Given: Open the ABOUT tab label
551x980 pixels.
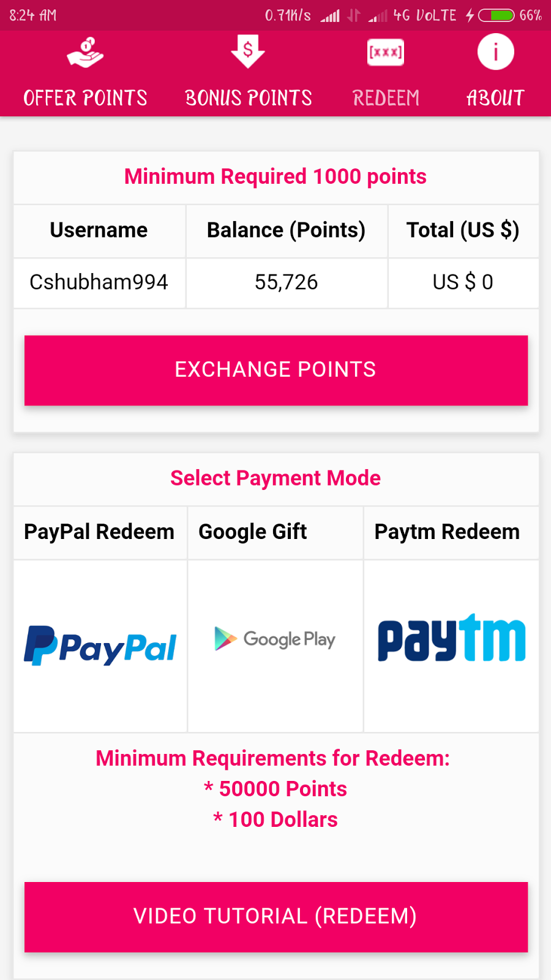Looking at the screenshot, I should pyautogui.click(x=496, y=98).
